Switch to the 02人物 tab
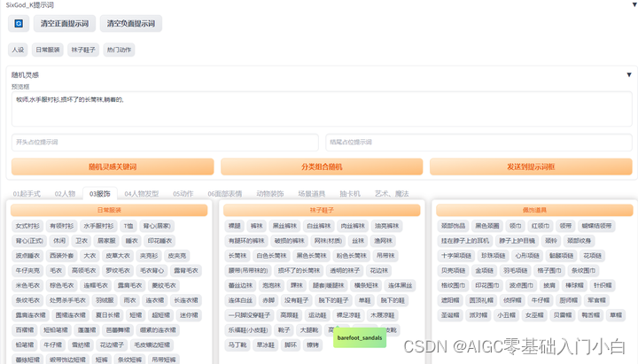 [x=65, y=194]
